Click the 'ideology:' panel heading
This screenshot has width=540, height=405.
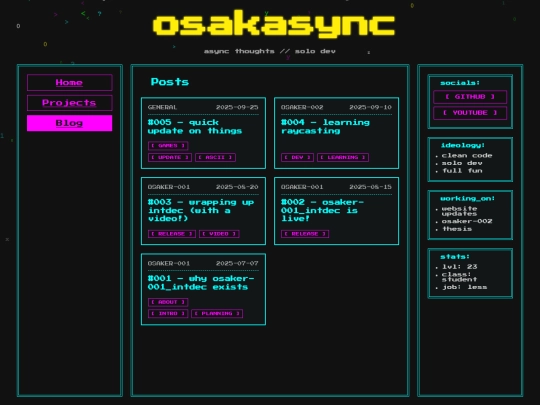463,145
